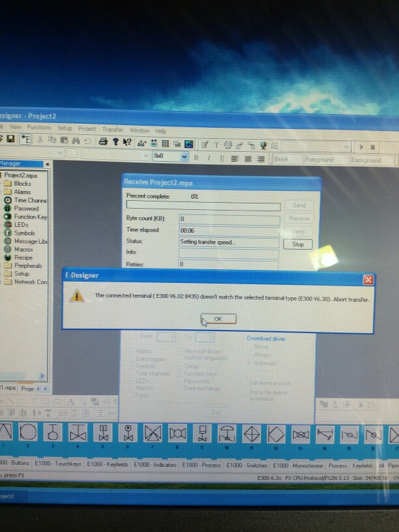The image size is (399, 532).
Task: Click the list page toolbar icon
Action: pos(165,143)
